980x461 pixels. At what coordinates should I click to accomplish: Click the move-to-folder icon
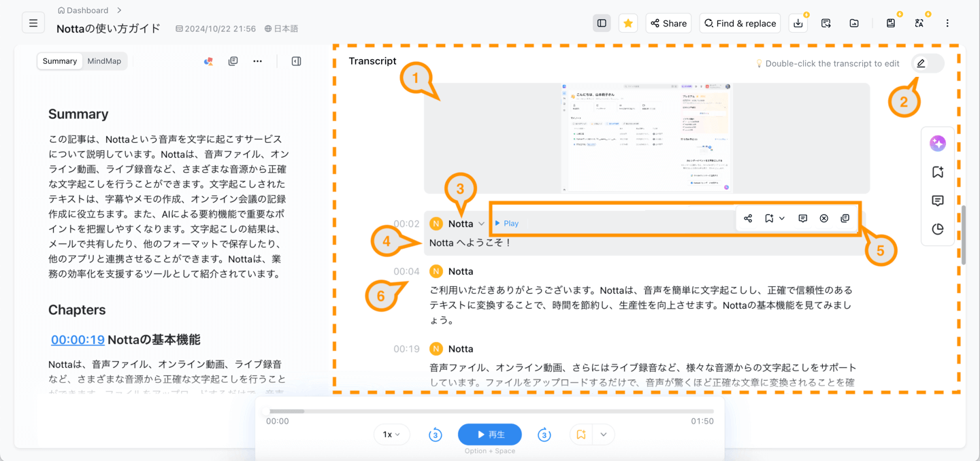tap(854, 23)
